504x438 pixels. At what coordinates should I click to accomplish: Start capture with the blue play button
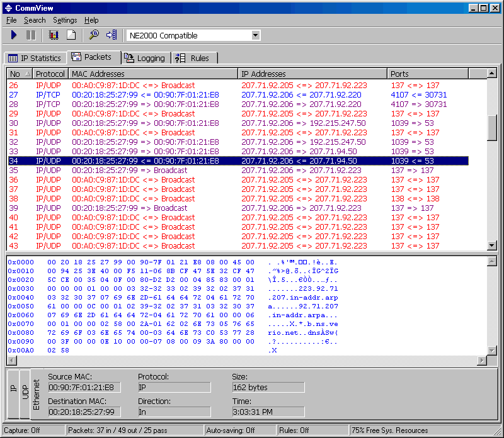click(x=13, y=35)
